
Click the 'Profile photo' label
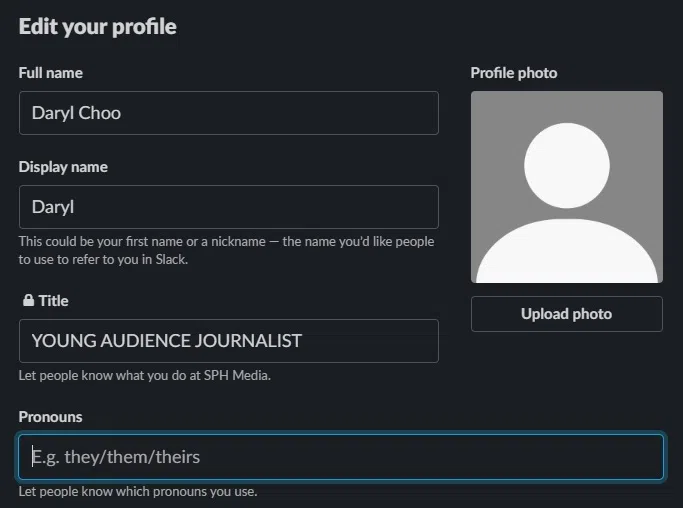point(514,73)
